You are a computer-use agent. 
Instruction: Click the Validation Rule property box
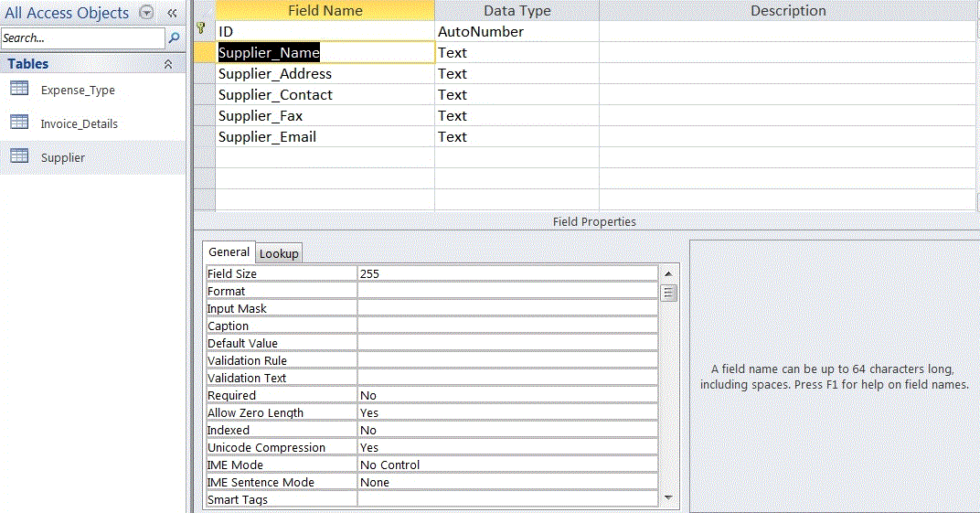pos(507,360)
